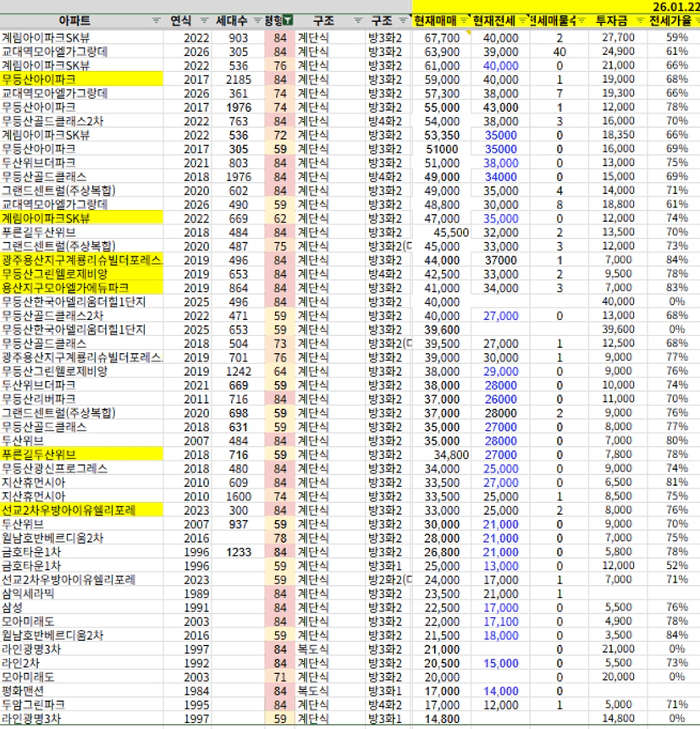Open filter for 구조 column listing 계단식
Screen dimensions: 700x729
click(358, 20)
